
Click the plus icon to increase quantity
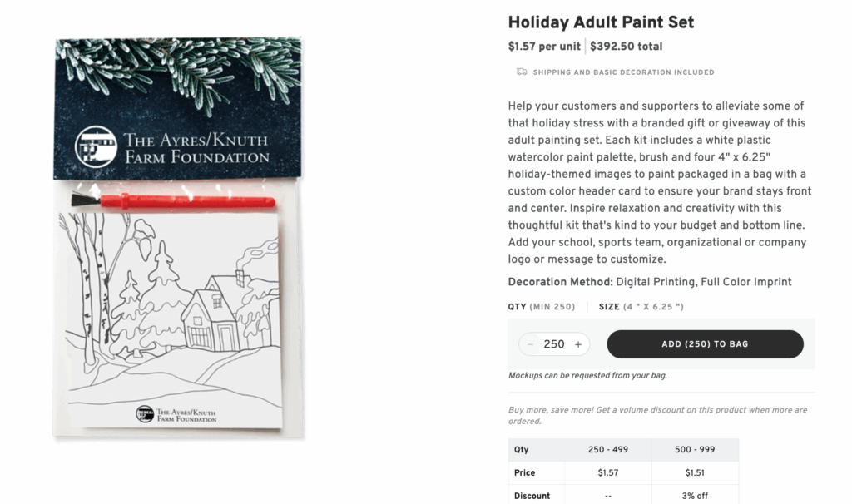tap(579, 343)
